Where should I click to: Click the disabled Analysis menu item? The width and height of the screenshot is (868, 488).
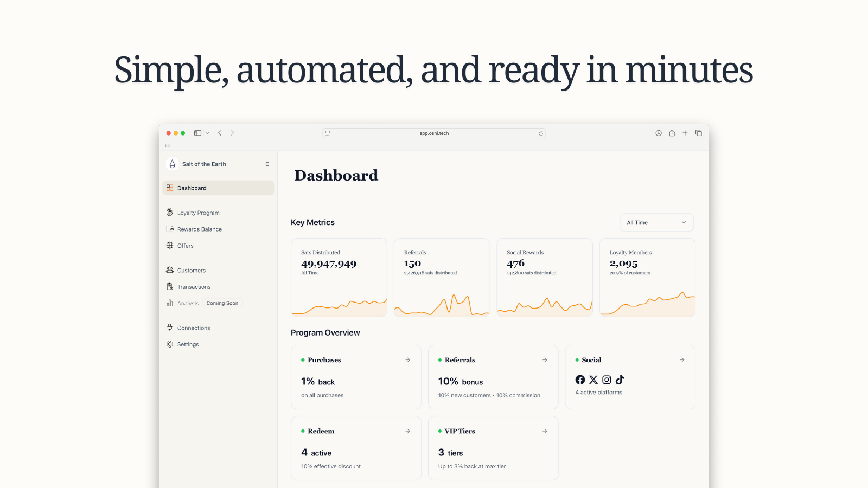pos(189,303)
